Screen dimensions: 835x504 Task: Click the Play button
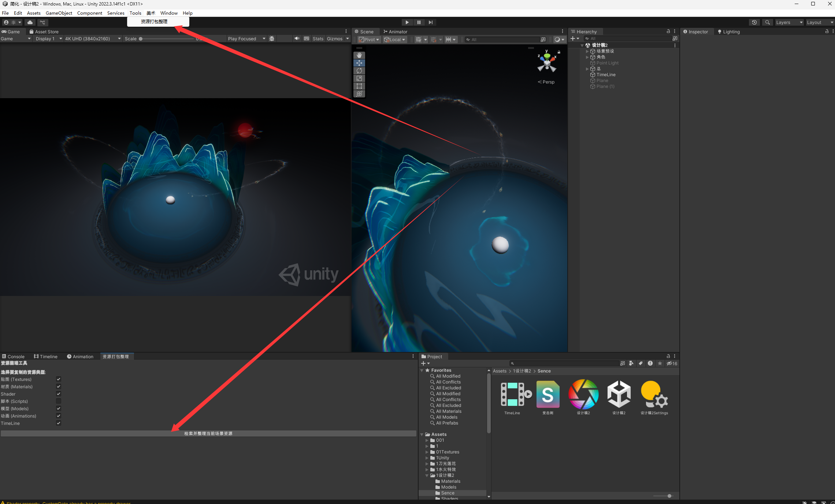coord(407,22)
